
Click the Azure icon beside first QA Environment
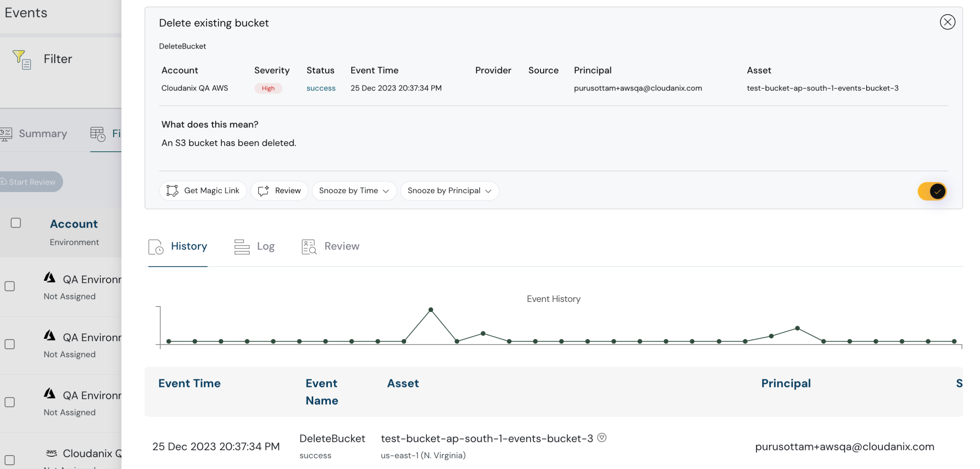[x=50, y=277]
